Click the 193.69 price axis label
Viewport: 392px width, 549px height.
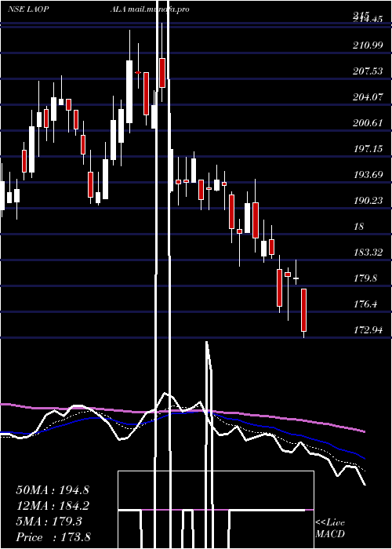click(368, 175)
